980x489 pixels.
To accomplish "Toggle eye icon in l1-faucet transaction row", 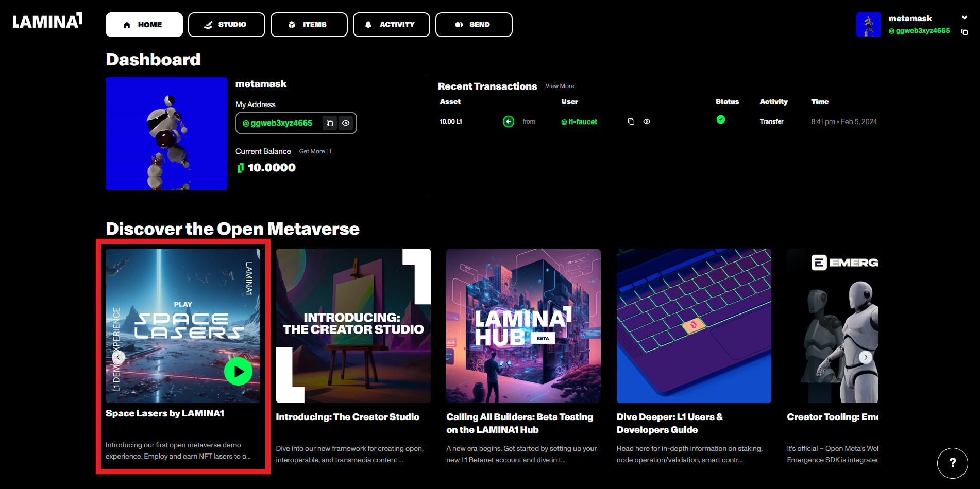I will (647, 121).
